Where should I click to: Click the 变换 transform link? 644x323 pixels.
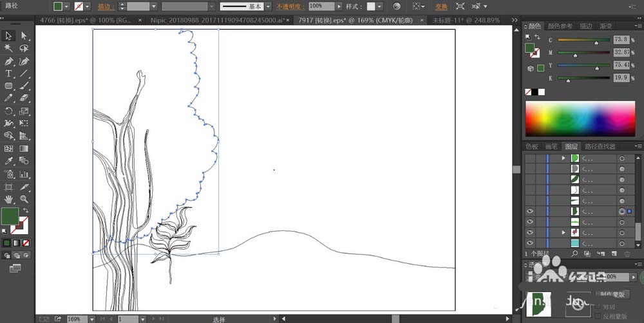(x=441, y=6)
